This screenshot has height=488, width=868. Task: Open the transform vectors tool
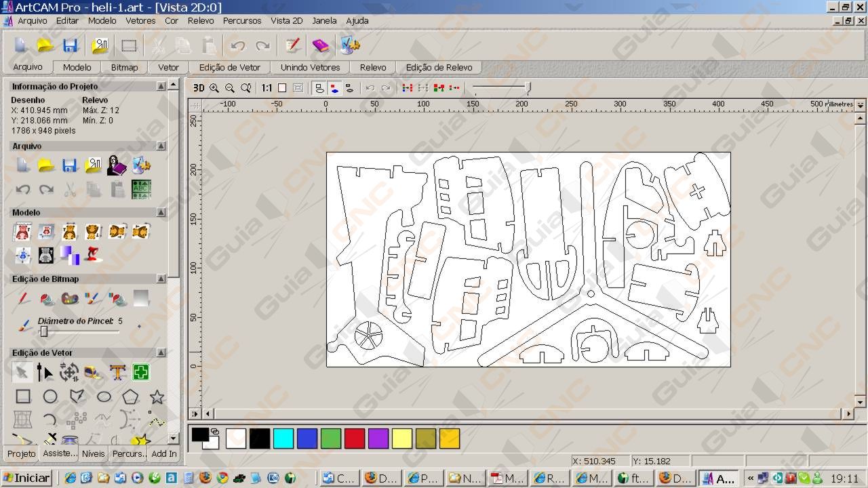click(x=69, y=372)
